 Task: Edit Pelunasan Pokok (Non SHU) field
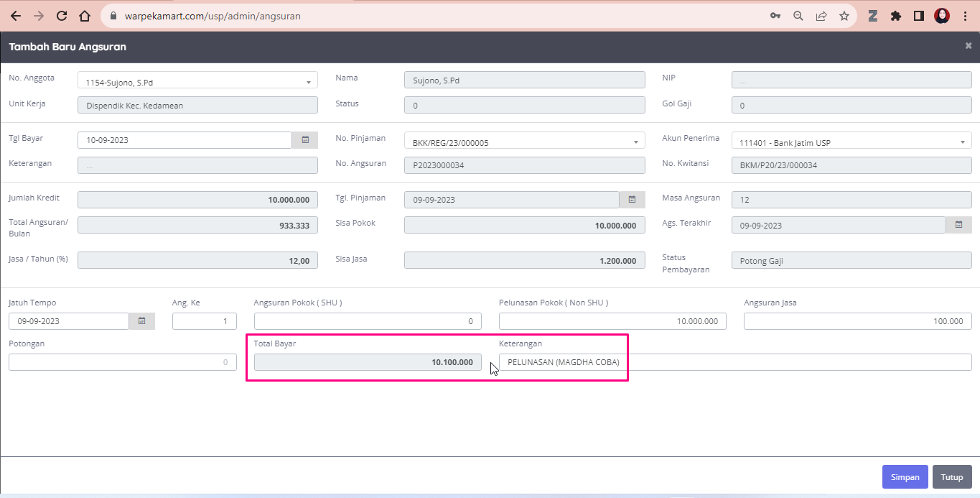(612, 321)
